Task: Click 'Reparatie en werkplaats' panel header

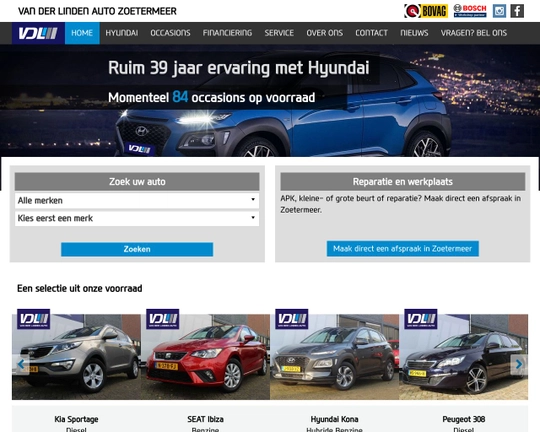Action: [403, 182]
